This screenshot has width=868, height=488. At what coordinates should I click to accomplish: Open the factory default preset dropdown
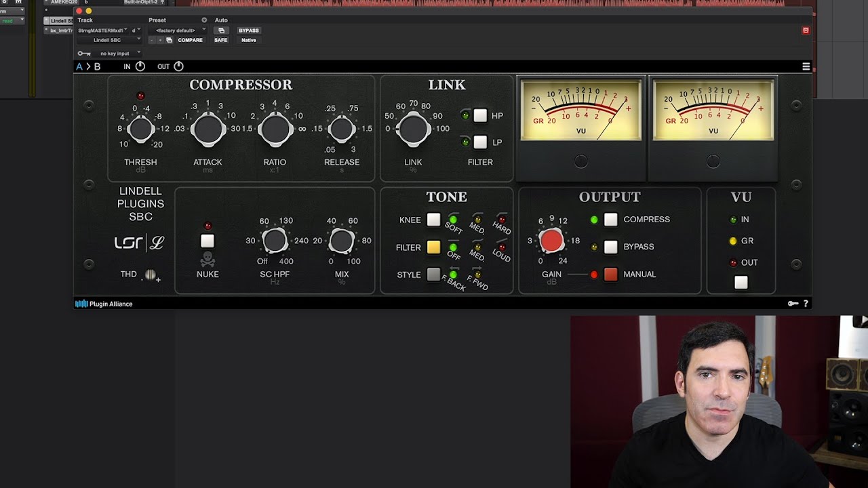click(178, 30)
